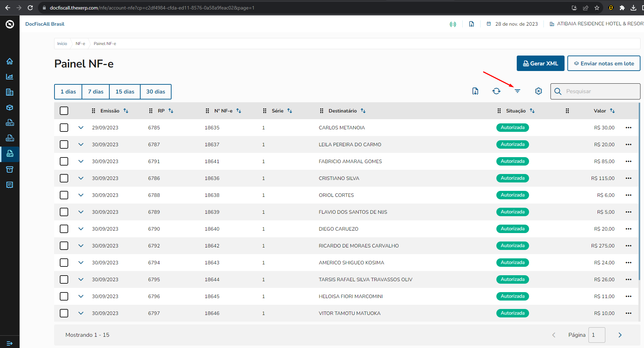Open DocFiscAll Brasil link
Screen dimensions: 644x348
coord(45,24)
